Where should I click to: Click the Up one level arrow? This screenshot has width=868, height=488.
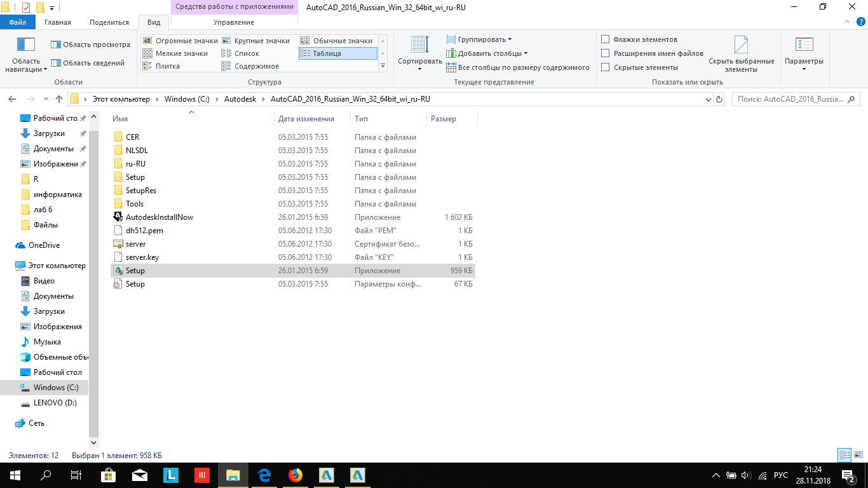click(x=59, y=99)
